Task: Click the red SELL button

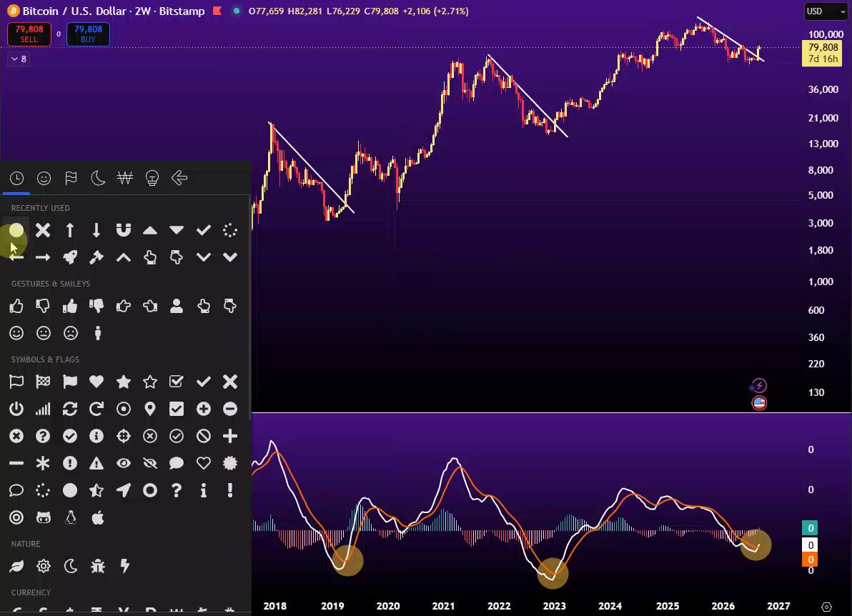Action: tap(29, 34)
